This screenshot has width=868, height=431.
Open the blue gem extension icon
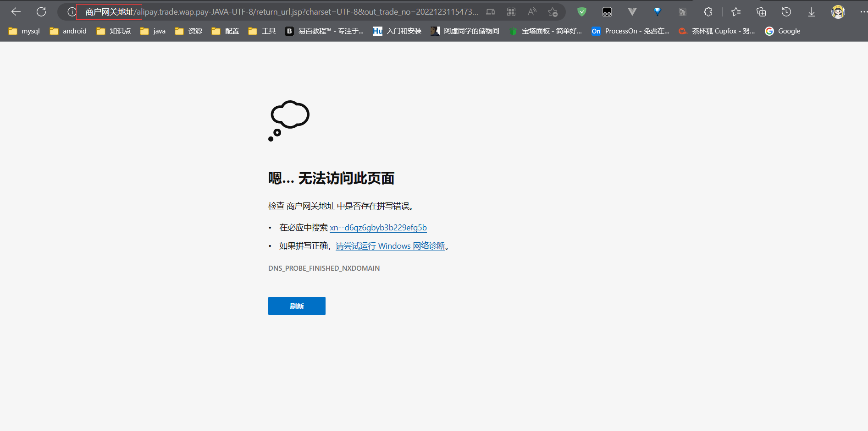click(658, 12)
